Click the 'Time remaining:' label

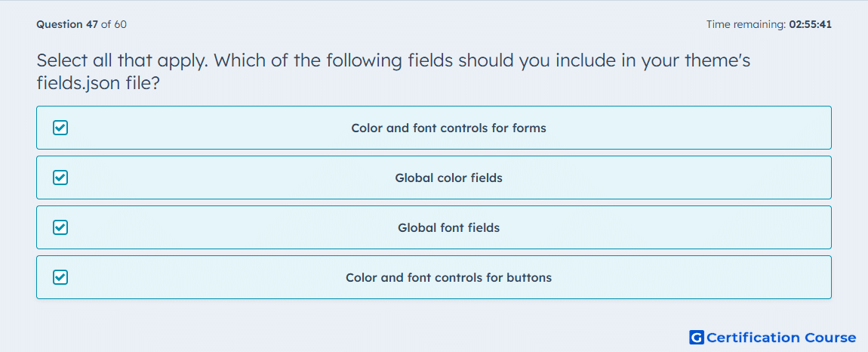point(746,24)
